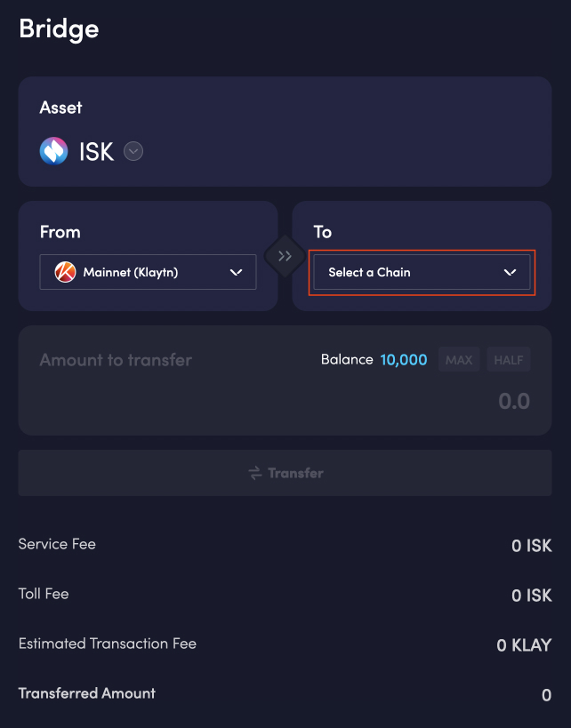Click the Toll Fee 0 ISK value
Screen dimensions: 571x728
pyautogui.click(x=532, y=596)
